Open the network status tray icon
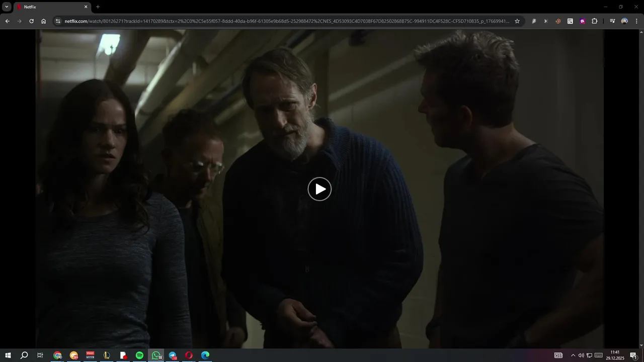The width and height of the screenshot is (644, 362). coord(589,355)
